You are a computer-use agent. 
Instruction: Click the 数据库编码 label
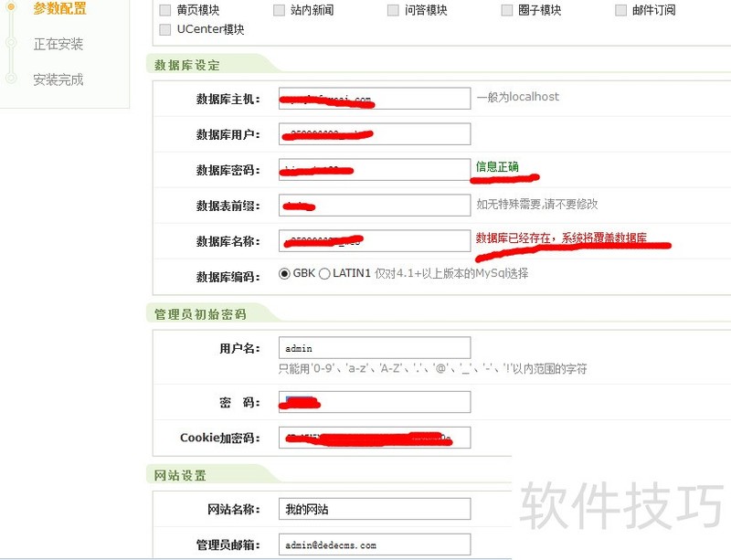[x=228, y=277]
